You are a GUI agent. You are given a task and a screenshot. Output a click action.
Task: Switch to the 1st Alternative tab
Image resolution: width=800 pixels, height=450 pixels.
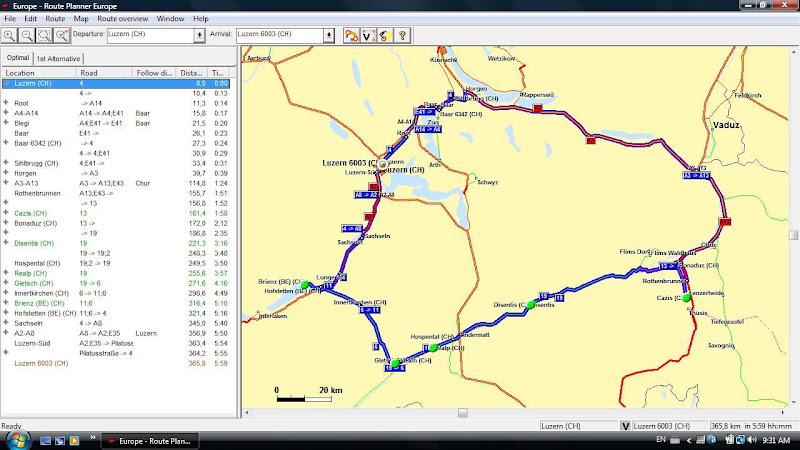[x=58, y=59]
